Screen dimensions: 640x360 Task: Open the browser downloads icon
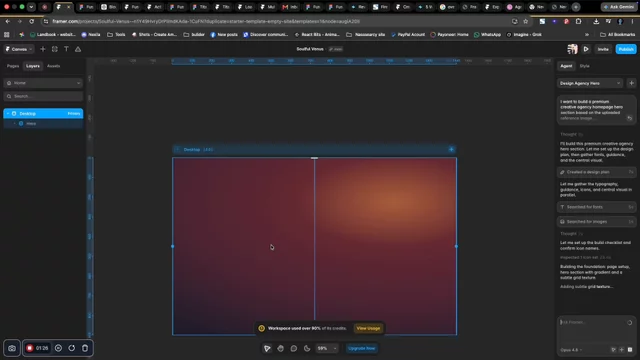596,21
